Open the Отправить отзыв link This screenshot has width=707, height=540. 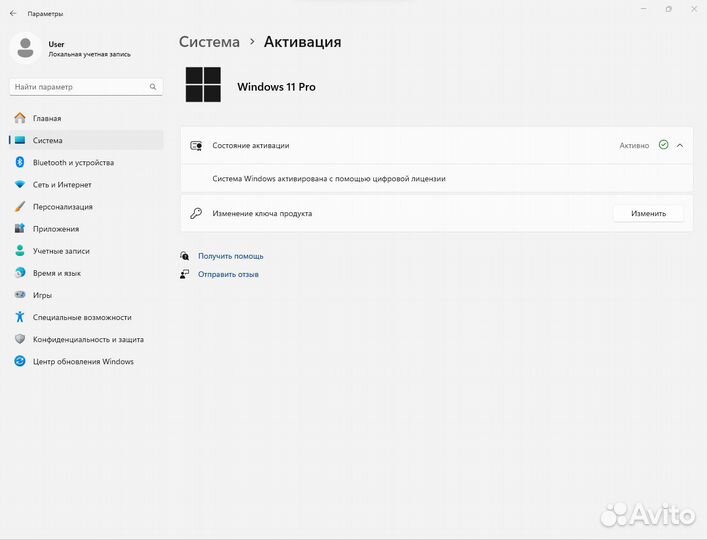click(228, 274)
